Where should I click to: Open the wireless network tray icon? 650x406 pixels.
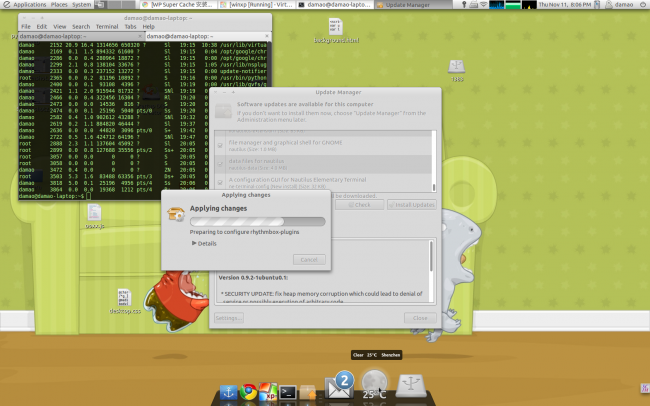[x=484, y=5]
